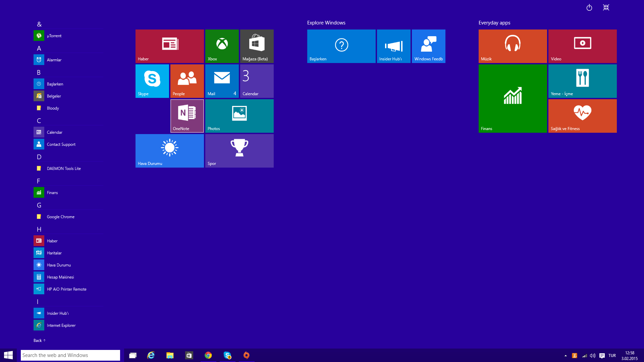Click the Explore Windows group title
644x362 pixels.
[326, 23]
